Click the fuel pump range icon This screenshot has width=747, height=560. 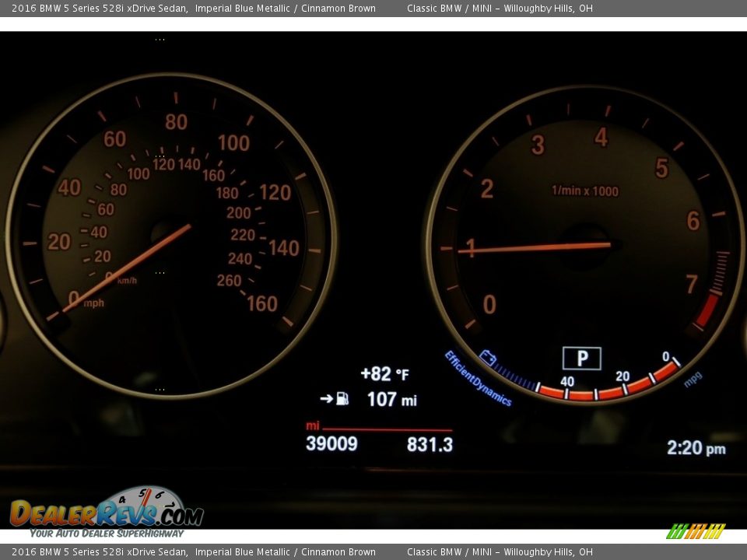click(342, 399)
